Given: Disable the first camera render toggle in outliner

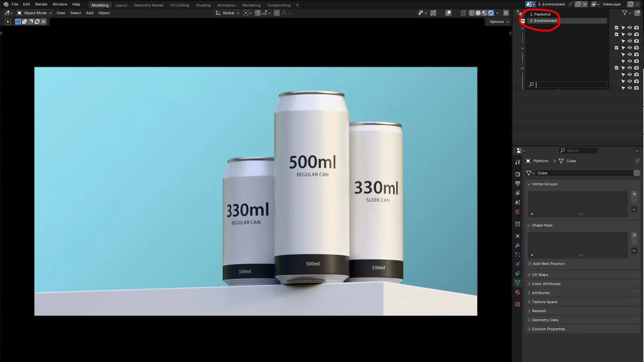Looking at the screenshot, I should tap(636, 27).
